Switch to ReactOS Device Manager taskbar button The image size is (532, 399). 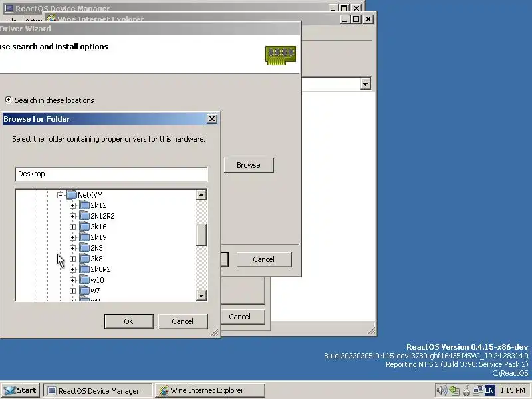point(98,390)
